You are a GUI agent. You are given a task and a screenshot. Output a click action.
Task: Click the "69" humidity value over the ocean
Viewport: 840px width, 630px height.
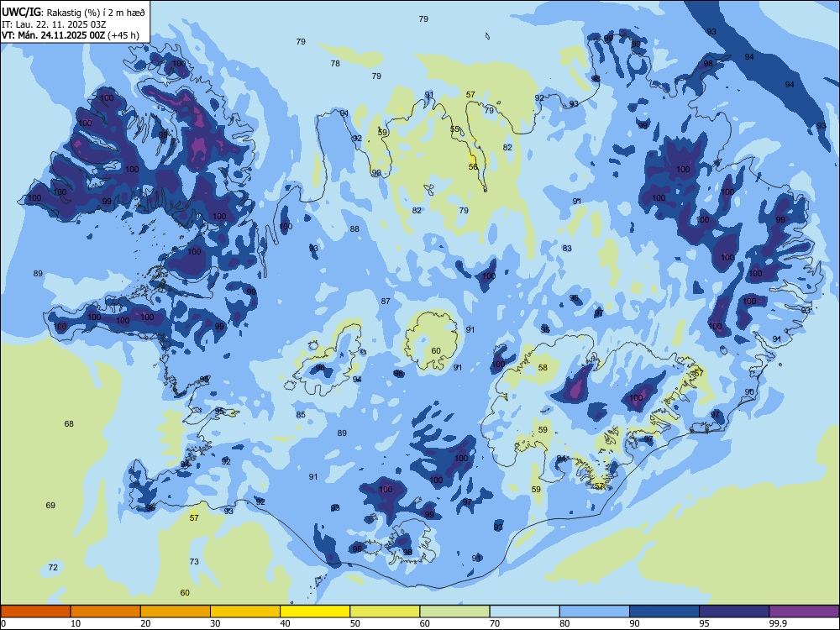coord(50,505)
